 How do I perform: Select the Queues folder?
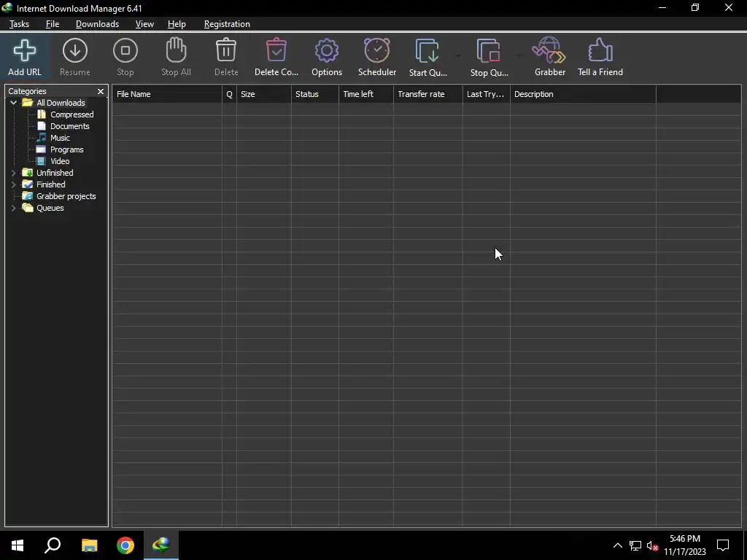(50, 208)
